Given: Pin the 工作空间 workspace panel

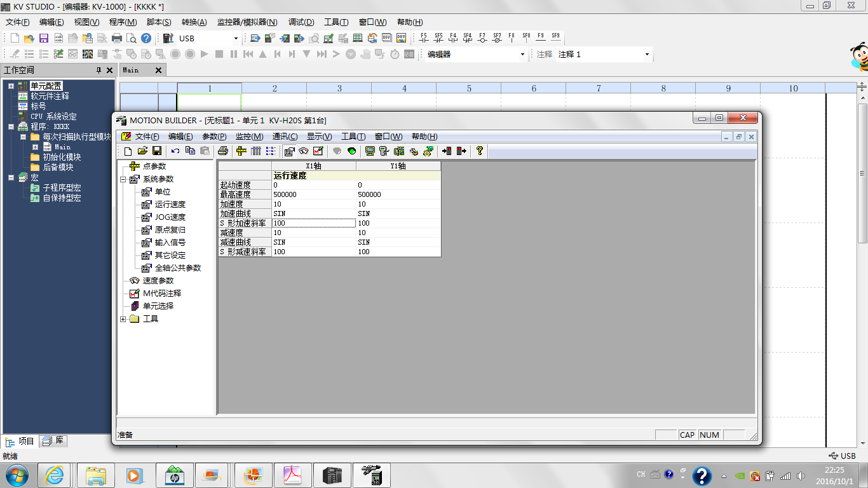Looking at the screenshot, I should coord(98,70).
